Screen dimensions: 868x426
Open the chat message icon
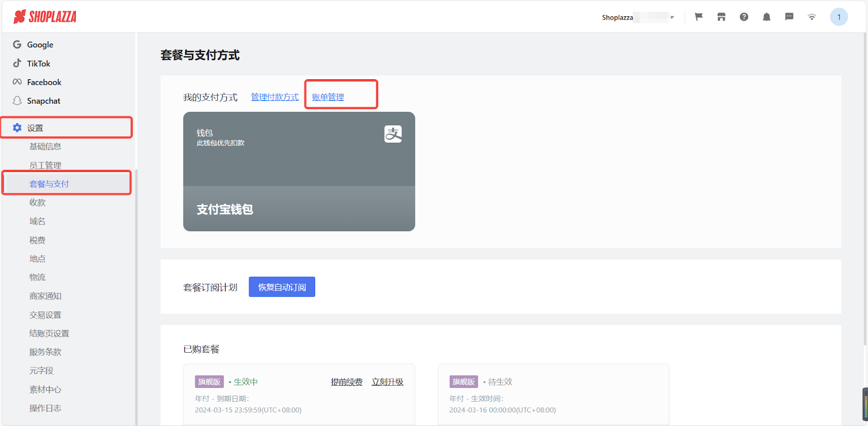pyautogui.click(x=789, y=17)
